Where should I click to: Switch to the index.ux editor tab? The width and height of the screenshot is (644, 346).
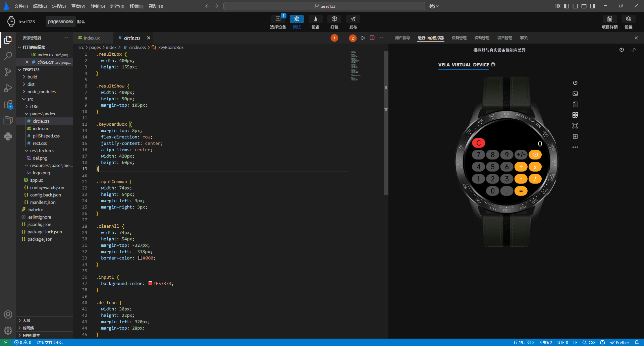click(x=91, y=38)
